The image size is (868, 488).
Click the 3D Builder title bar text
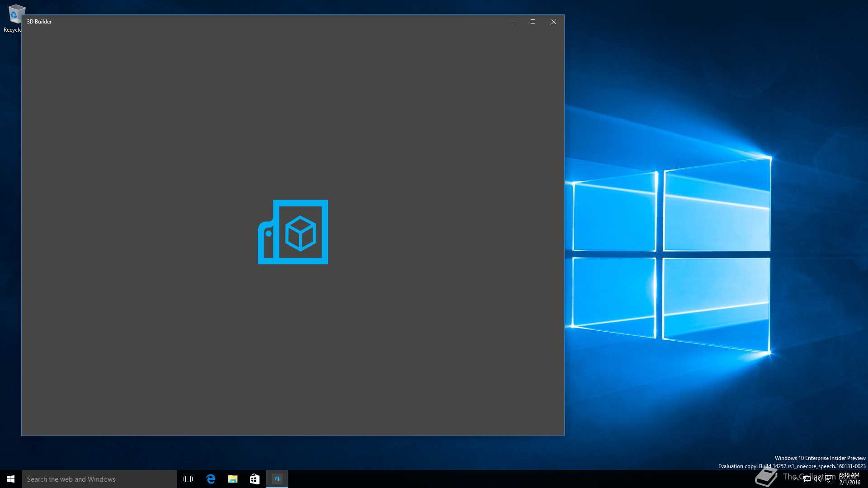[x=39, y=22]
